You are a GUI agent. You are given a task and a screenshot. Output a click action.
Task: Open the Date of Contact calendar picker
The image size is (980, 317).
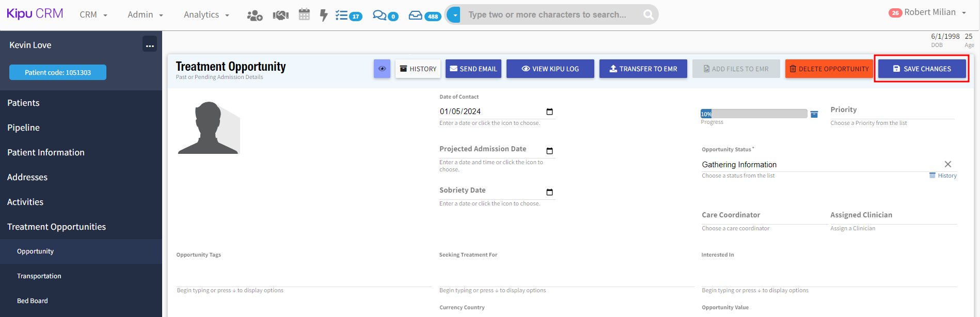549,112
